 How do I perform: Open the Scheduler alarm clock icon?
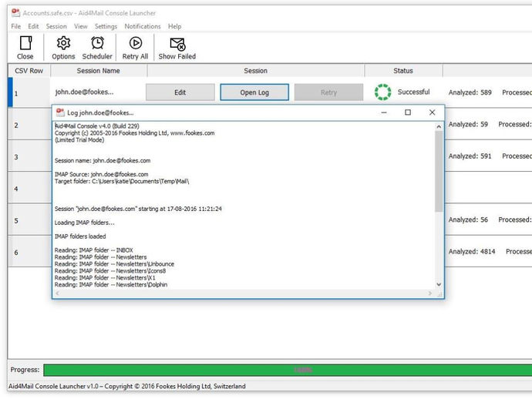pyautogui.click(x=97, y=43)
